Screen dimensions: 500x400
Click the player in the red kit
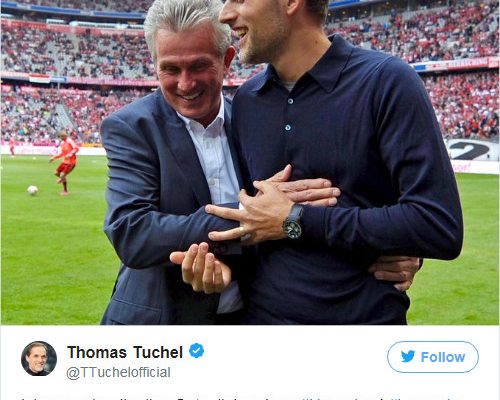(65, 163)
